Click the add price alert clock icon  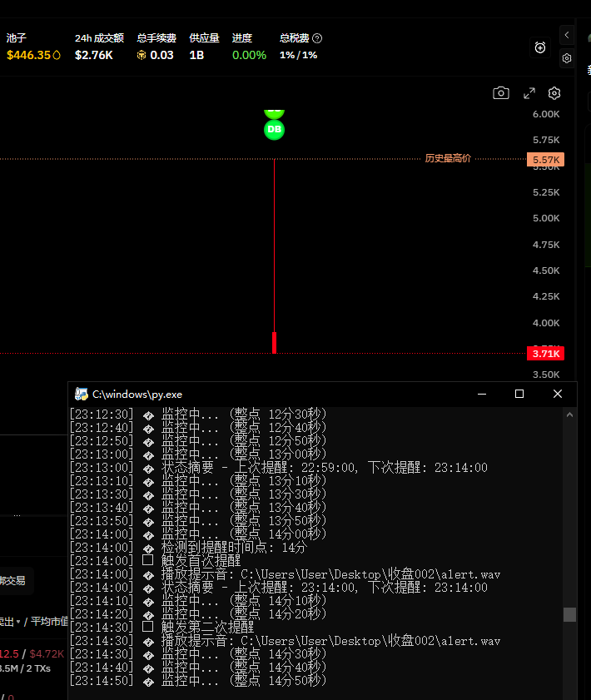click(540, 47)
